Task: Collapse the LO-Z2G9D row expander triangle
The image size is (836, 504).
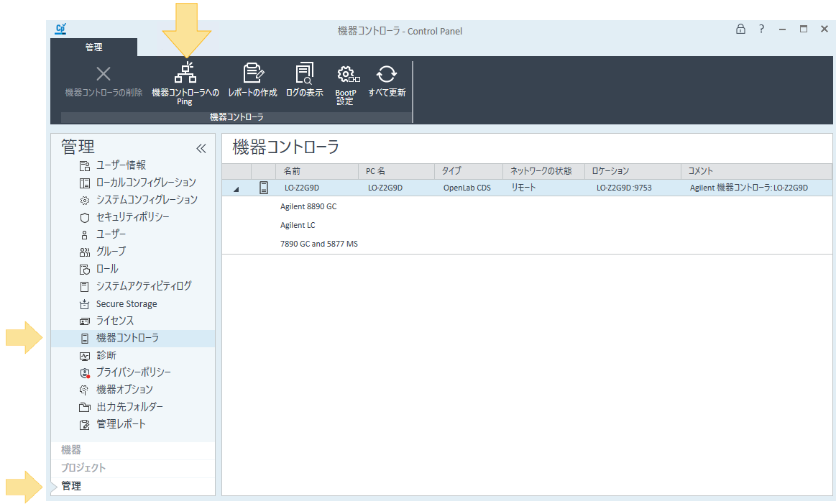Action: pos(236,188)
